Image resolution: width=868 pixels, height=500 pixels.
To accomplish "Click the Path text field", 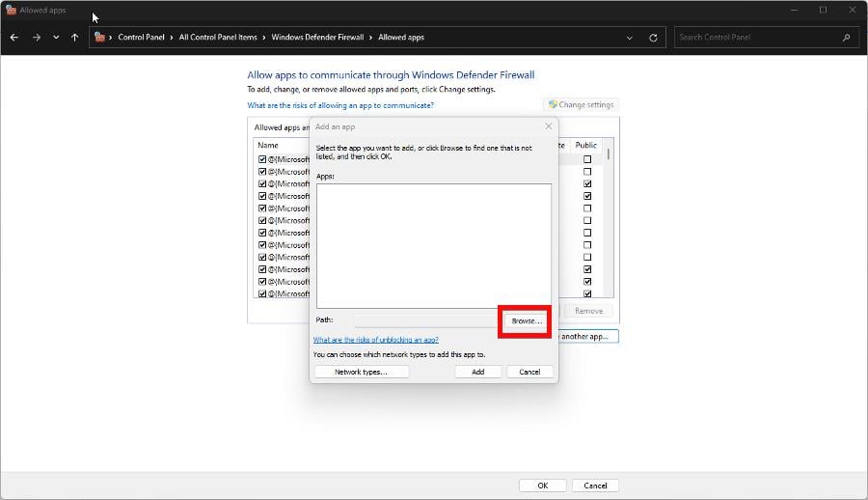I will pyautogui.click(x=427, y=320).
